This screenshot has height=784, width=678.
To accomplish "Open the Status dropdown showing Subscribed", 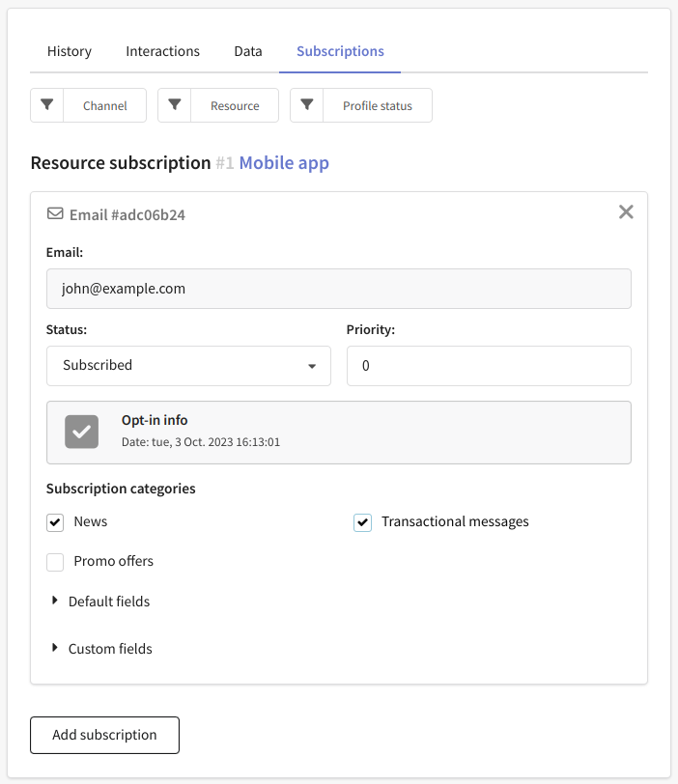I will pos(188,366).
